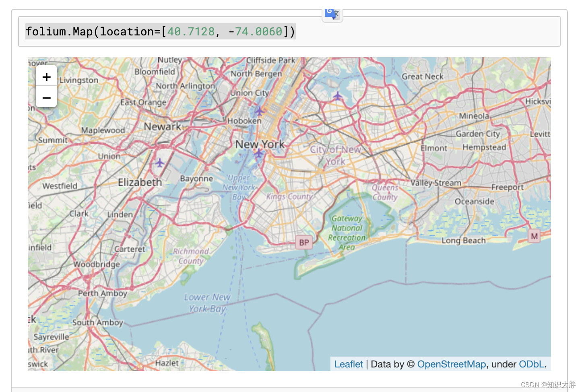Viewport: 582px width, 392px height.
Task: Click the Summit label
Action: tap(53, 140)
